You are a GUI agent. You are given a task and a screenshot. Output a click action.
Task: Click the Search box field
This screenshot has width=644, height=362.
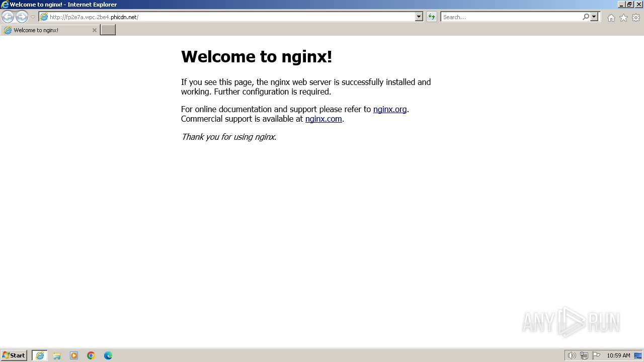[511, 17]
